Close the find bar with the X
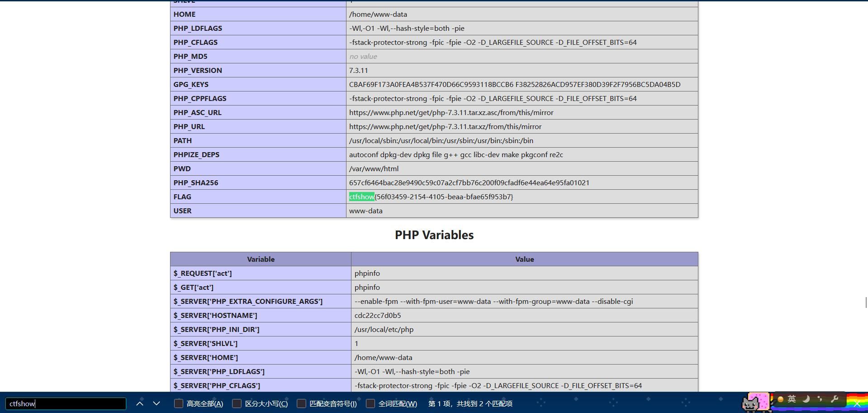The image size is (868, 413). pos(857,404)
